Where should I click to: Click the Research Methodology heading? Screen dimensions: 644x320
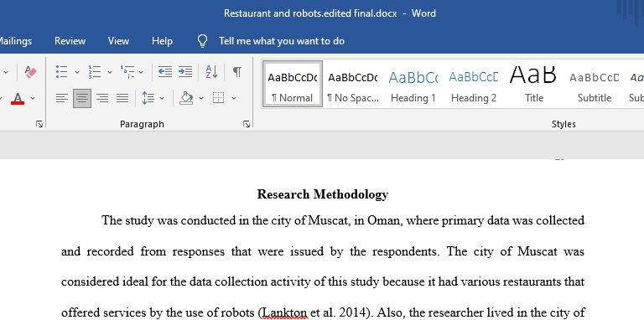click(323, 194)
